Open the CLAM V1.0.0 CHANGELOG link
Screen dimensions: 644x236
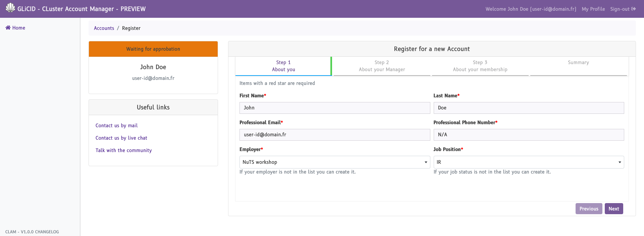[x=32, y=232]
